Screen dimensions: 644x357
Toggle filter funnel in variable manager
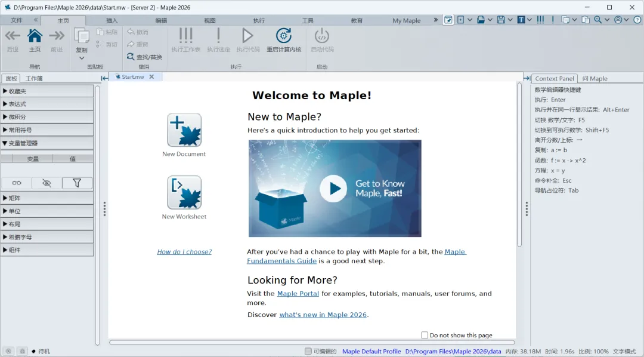point(77,183)
